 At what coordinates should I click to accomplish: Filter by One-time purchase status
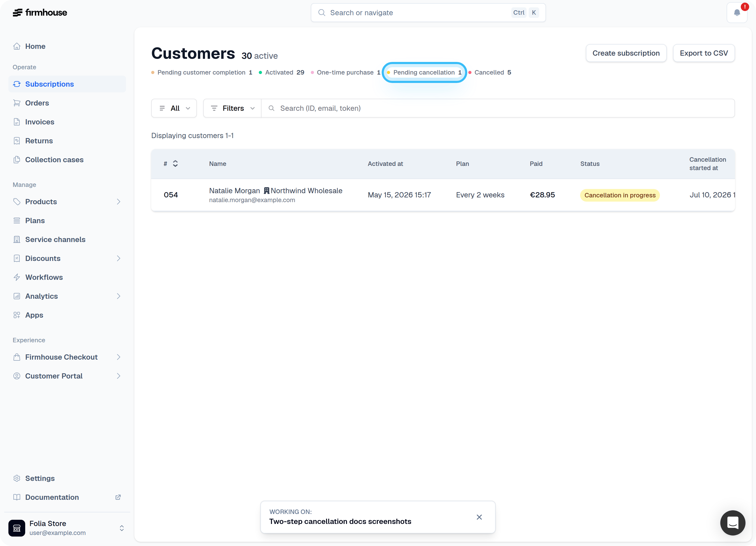[345, 72]
